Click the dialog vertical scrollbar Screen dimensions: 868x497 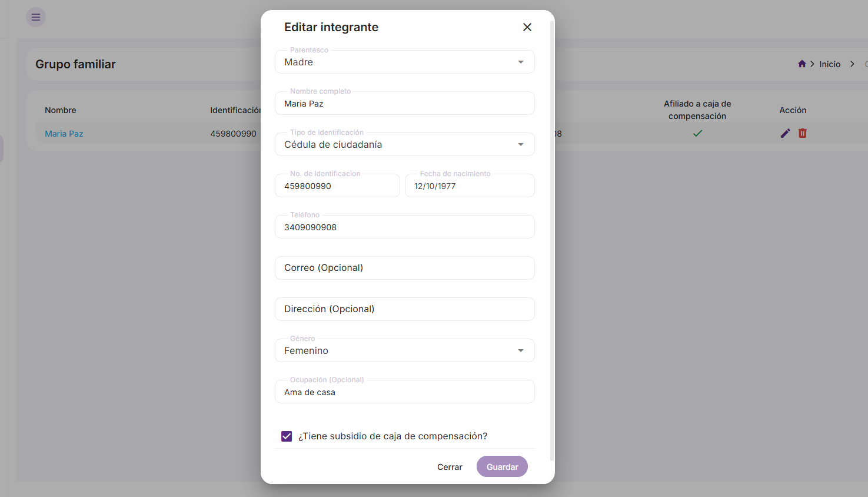click(x=552, y=241)
